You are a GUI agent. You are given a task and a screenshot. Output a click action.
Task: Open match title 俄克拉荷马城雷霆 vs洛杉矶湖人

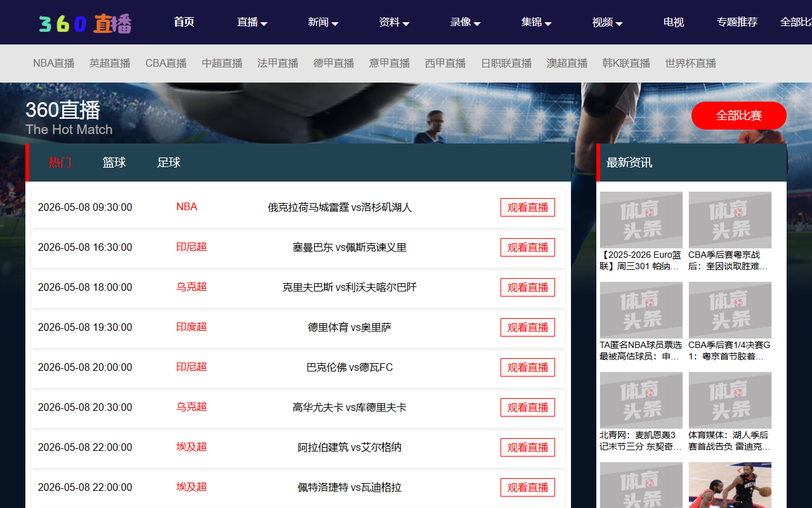point(340,208)
